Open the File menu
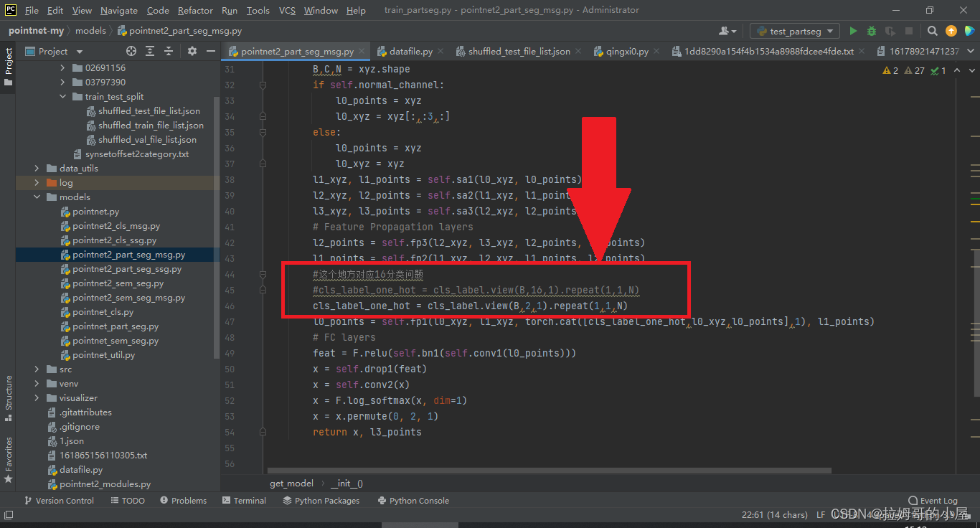Viewport: 980px width, 528px height. (x=32, y=11)
